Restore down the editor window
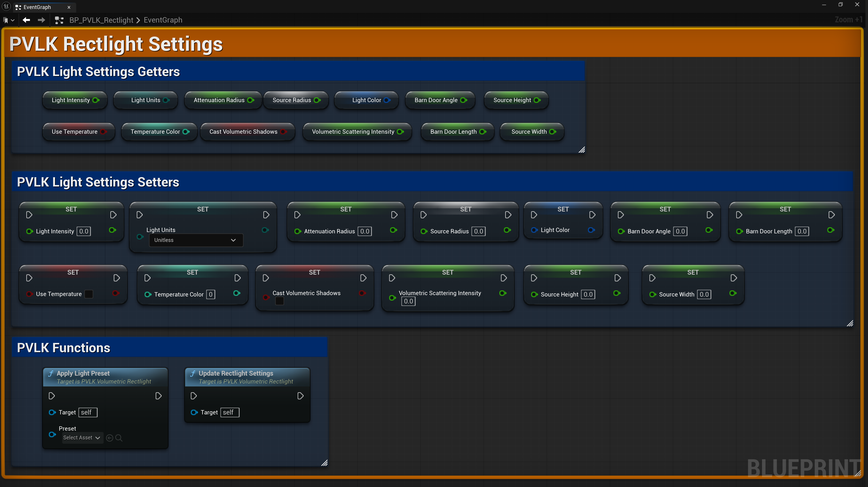This screenshot has width=868, height=487. coord(840,5)
